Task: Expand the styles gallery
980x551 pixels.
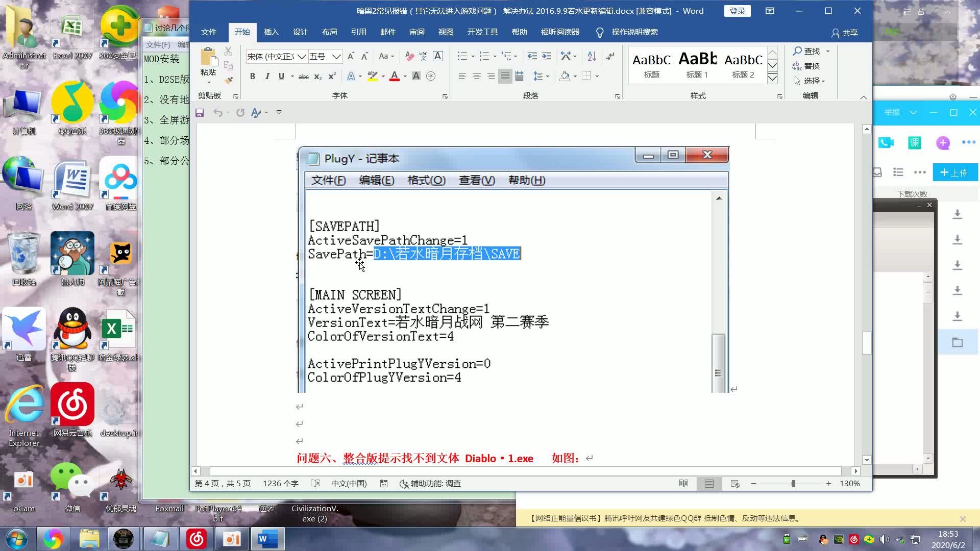Action: click(772, 79)
